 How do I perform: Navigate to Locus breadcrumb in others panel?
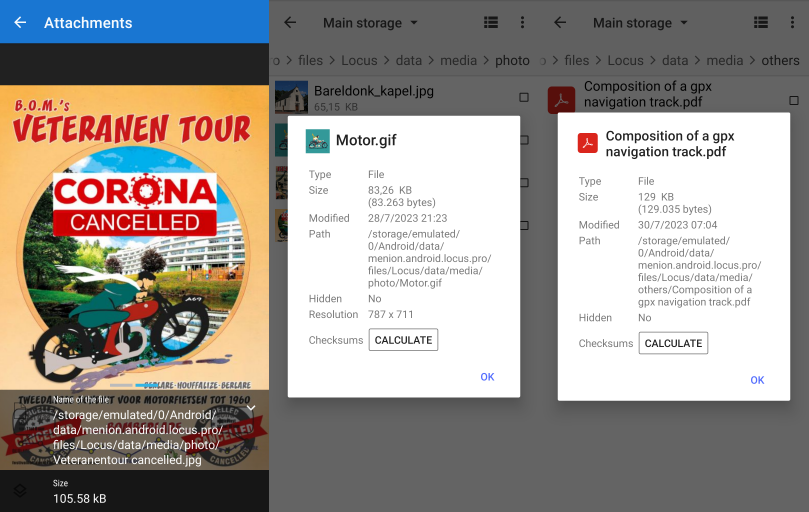click(625, 60)
